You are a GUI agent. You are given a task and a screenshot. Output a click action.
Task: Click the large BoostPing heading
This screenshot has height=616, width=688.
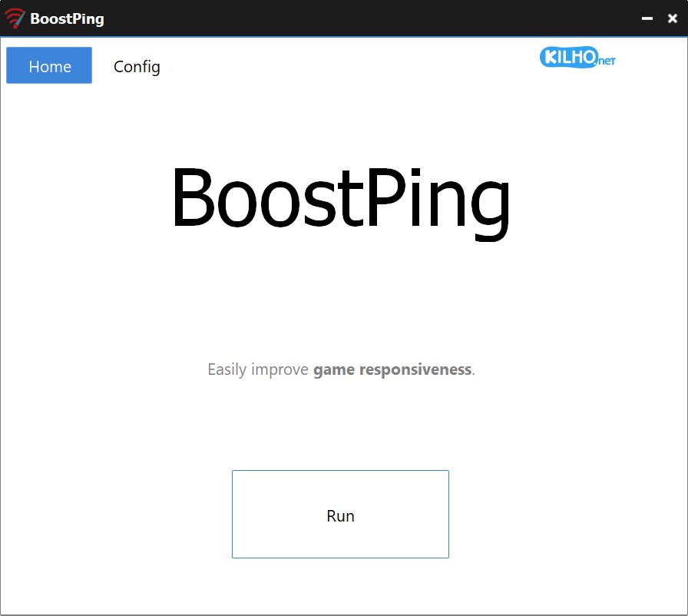coord(341,198)
